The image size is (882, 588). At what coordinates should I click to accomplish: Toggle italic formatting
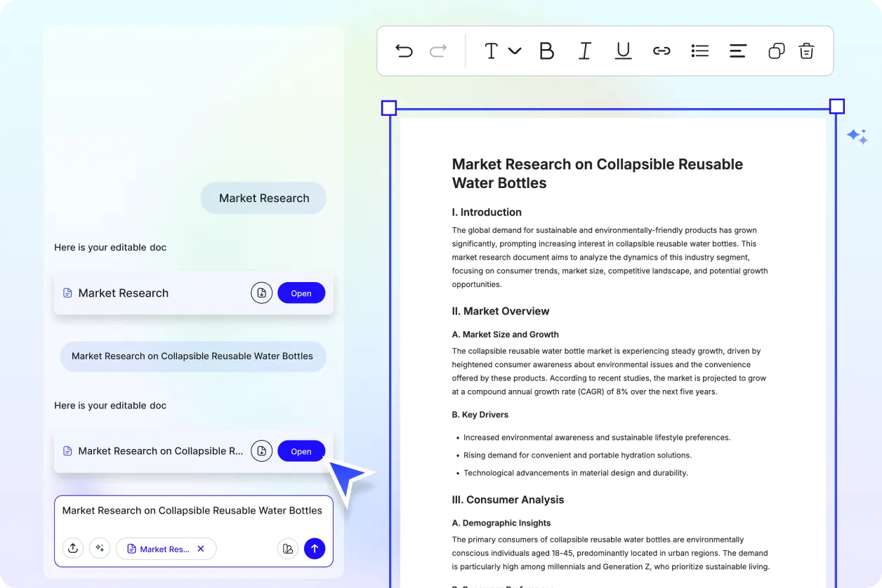584,51
